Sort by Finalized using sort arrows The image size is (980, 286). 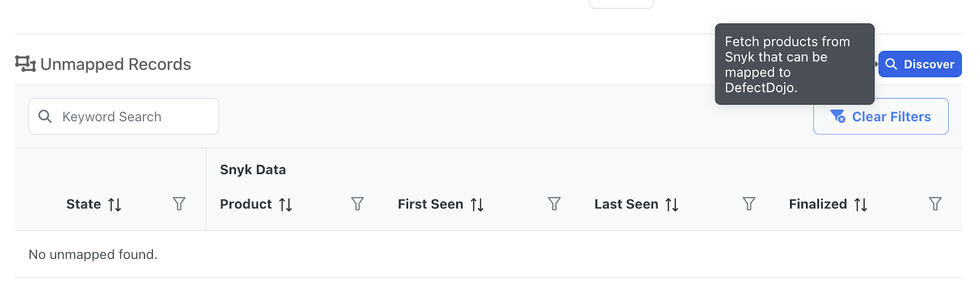[861, 205]
